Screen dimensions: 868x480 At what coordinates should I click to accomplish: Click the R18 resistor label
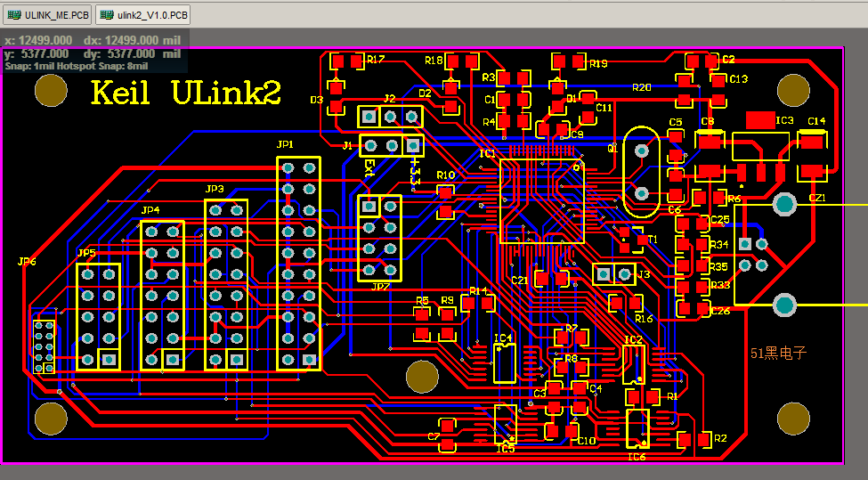434,61
